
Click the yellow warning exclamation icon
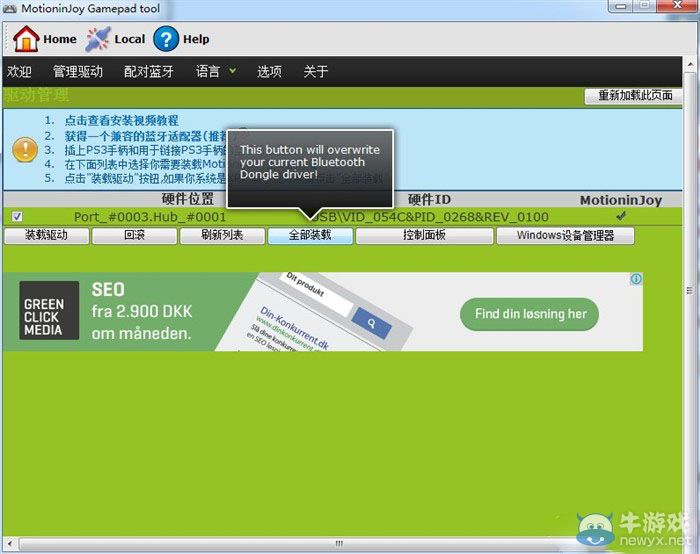click(25, 149)
